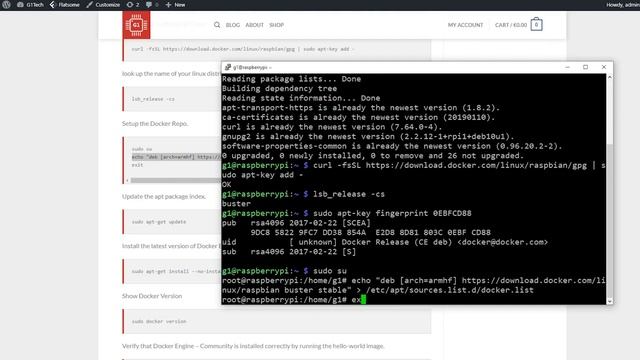Open the comments bubble in admin bar
The height and width of the screenshot is (360, 640).
[152, 4]
